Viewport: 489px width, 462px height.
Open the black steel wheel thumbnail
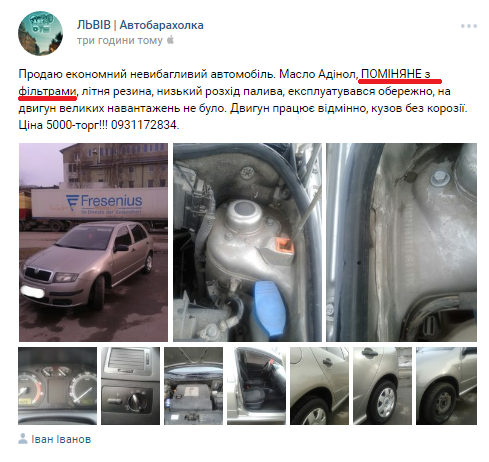[x=446, y=386]
